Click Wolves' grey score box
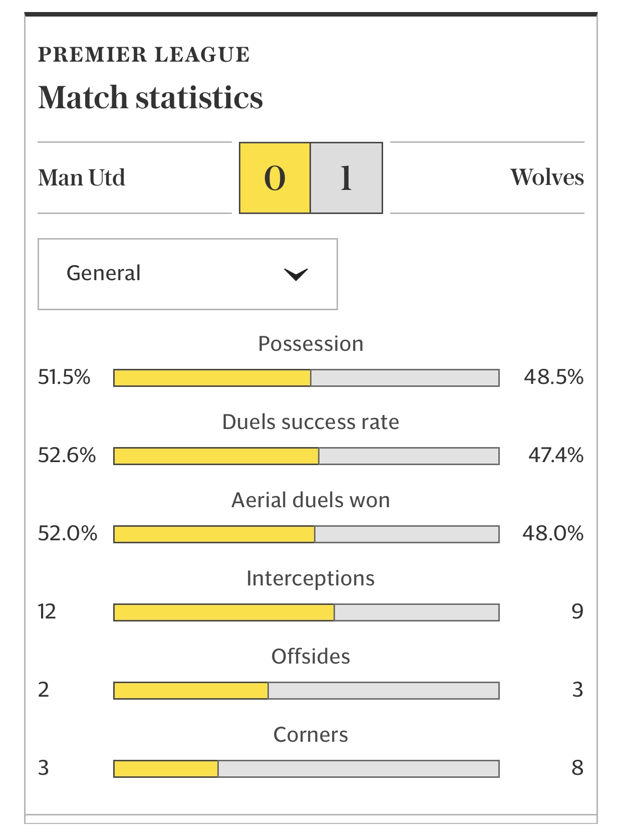 [346, 178]
